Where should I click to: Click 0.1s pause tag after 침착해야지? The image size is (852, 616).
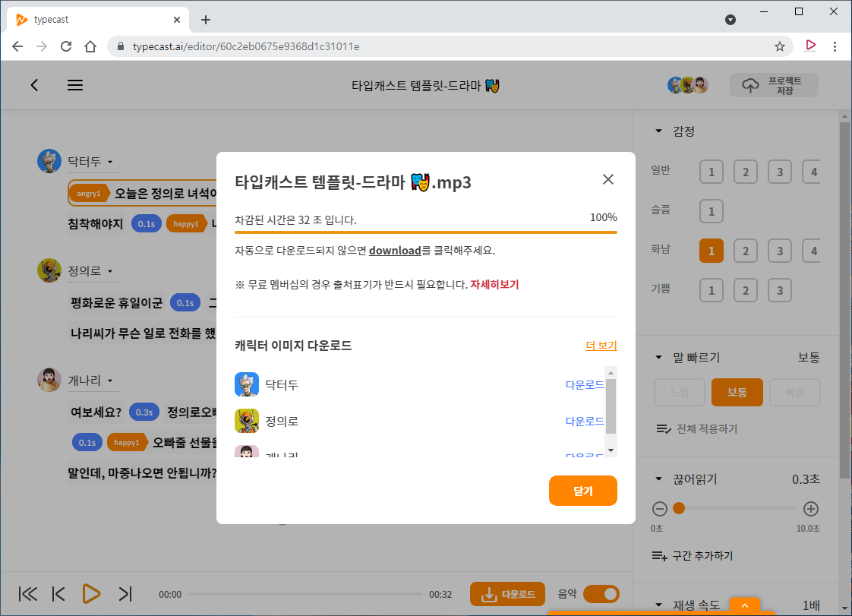[x=146, y=224]
